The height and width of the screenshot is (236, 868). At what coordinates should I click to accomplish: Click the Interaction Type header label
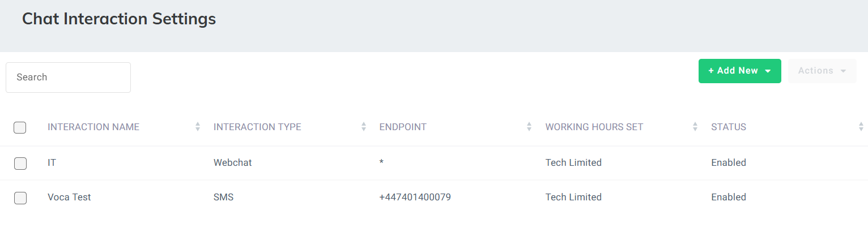tap(257, 127)
